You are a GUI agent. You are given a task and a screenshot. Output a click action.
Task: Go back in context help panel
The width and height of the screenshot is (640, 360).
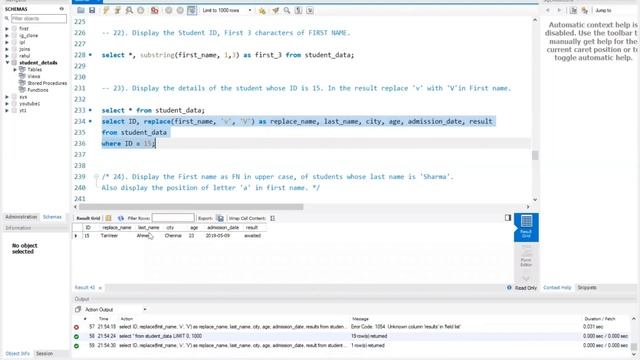pos(548,10)
